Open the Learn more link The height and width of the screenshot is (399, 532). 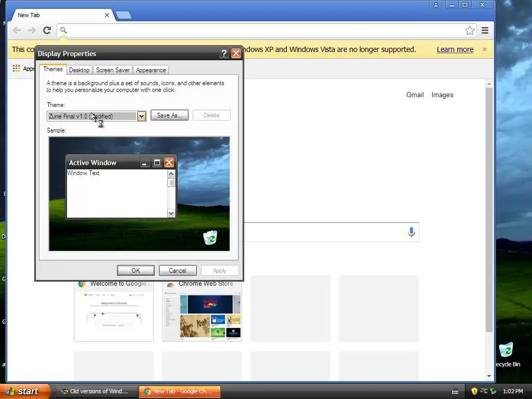click(455, 49)
